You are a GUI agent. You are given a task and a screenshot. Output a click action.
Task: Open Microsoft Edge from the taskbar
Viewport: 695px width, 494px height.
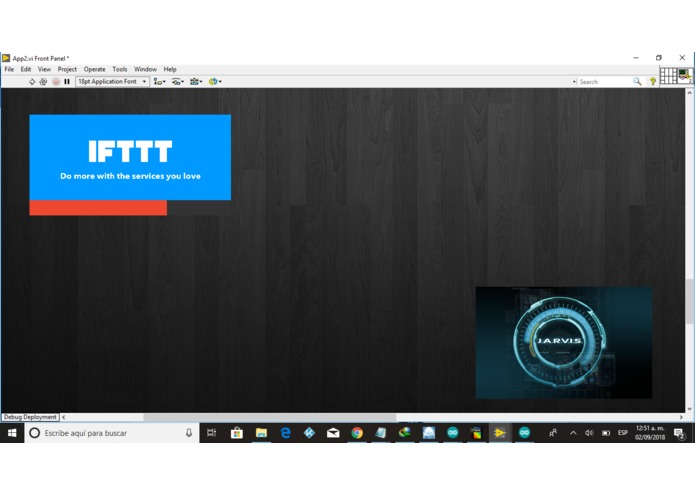(285, 433)
